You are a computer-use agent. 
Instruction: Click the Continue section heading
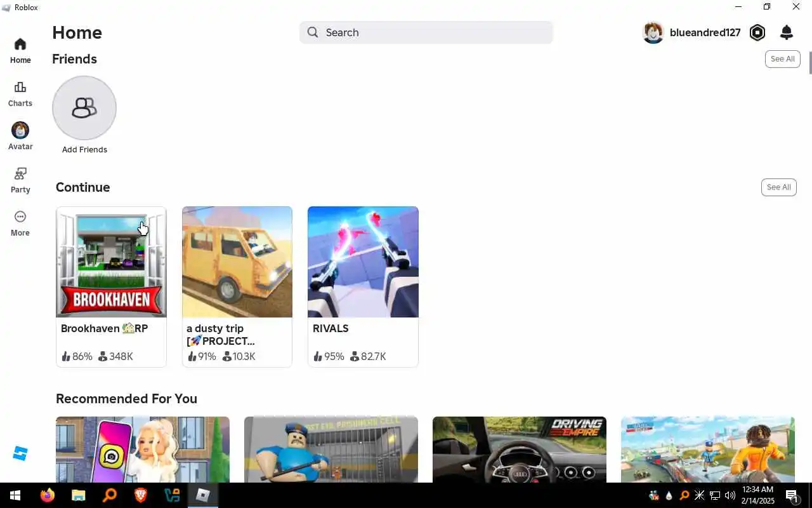point(82,187)
